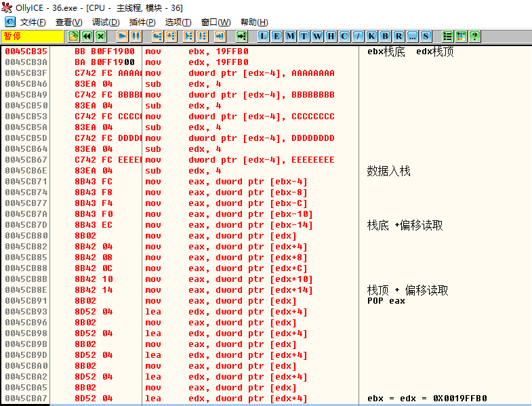Open the Call stack (K) button

pos(371,36)
